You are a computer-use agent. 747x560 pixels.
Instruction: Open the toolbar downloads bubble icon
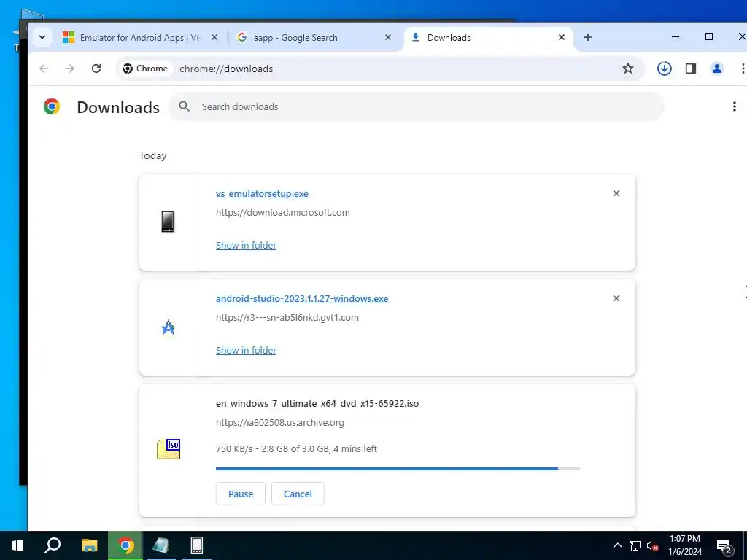tap(664, 69)
